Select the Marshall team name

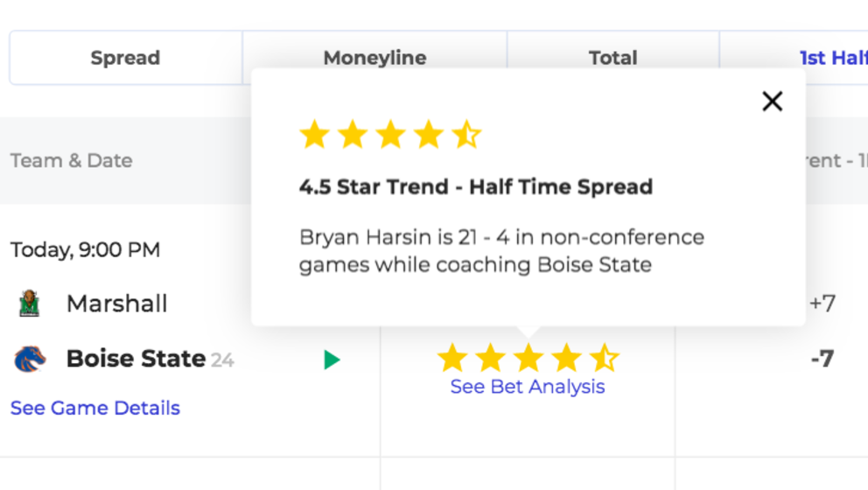[x=116, y=304]
